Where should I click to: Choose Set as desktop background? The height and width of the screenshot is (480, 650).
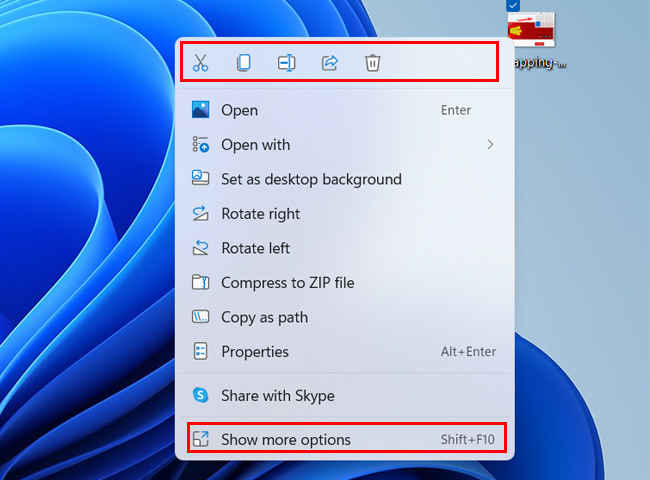coord(345,179)
